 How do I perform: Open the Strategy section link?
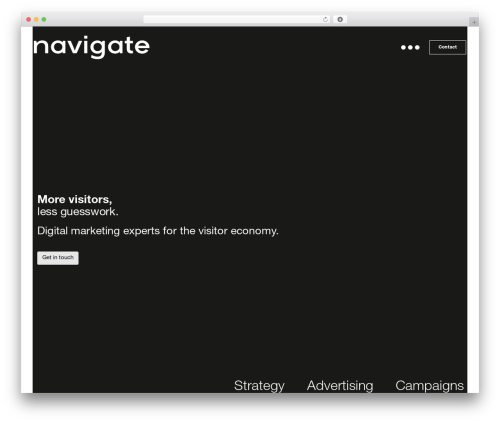coord(259,386)
